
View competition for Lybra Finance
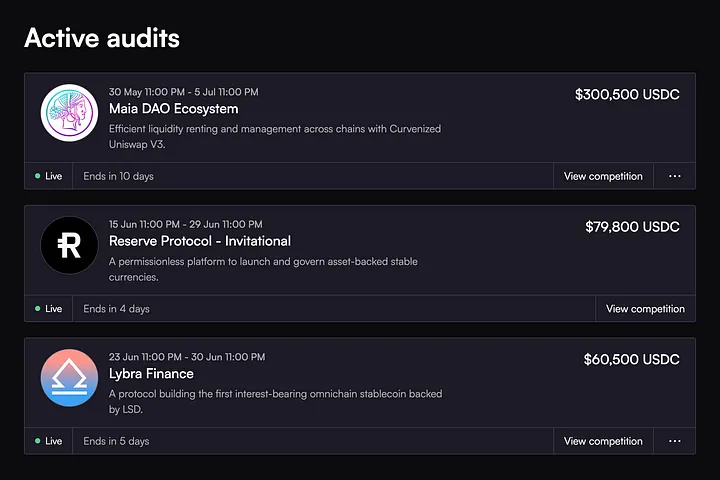(x=603, y=441)
